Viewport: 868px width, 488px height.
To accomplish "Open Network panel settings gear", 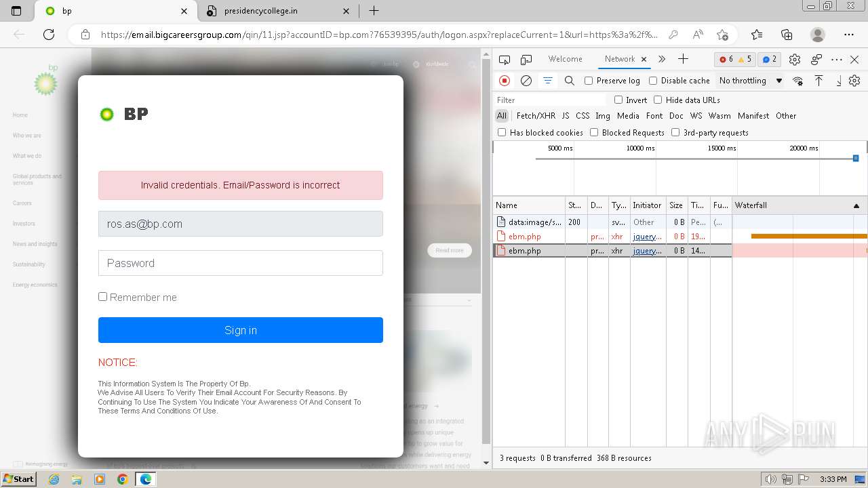I will (x=854, y=81).
